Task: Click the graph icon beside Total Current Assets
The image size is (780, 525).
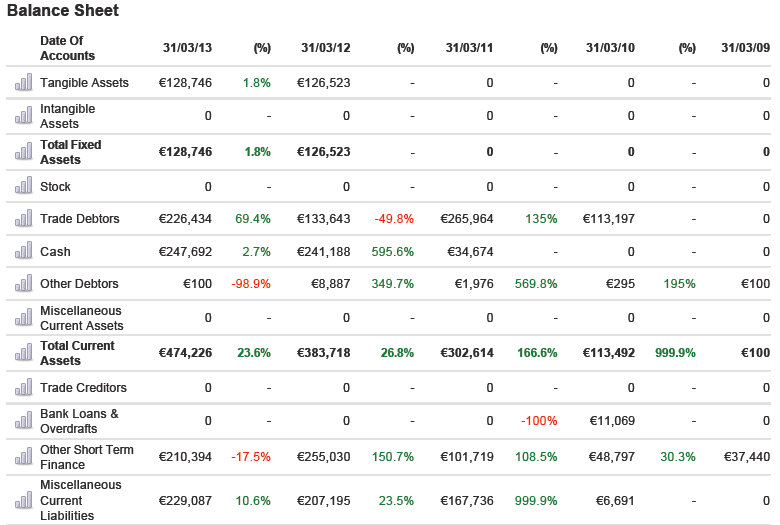Action: coord(23,353)
